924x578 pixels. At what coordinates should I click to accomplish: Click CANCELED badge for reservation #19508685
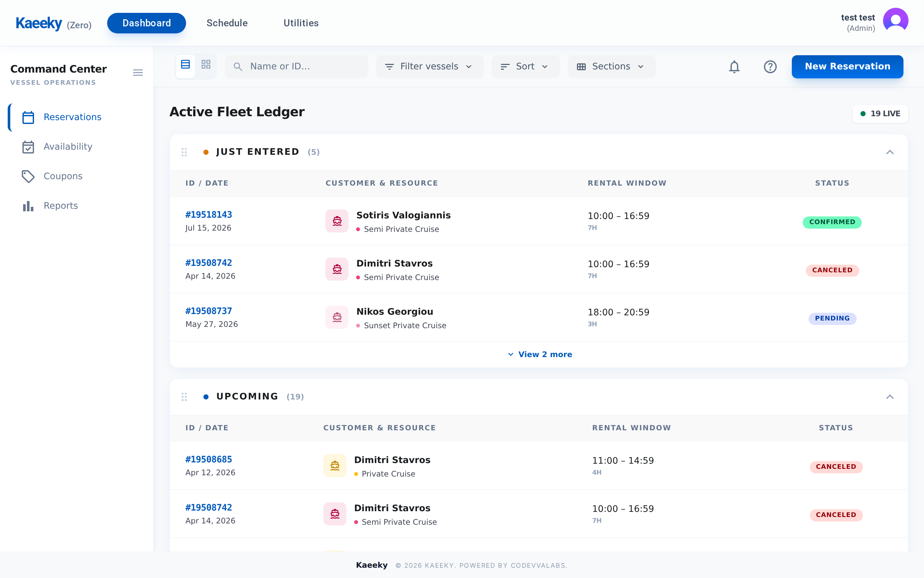tap(836, 467)
